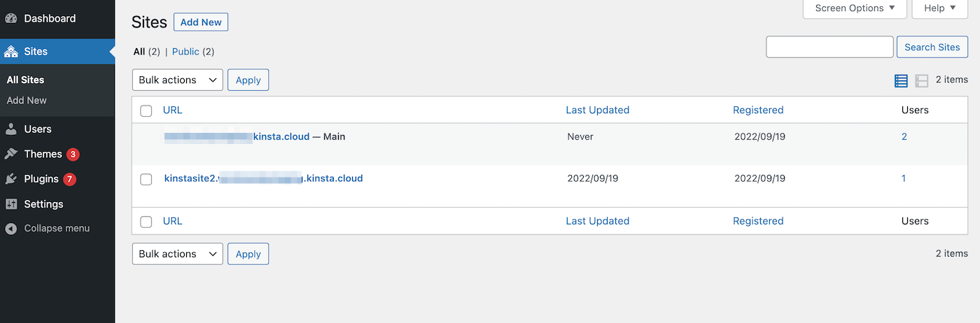Click the Settings sliders icon
This screenshot has height=323, width=980.
click(x=11, y=204)
